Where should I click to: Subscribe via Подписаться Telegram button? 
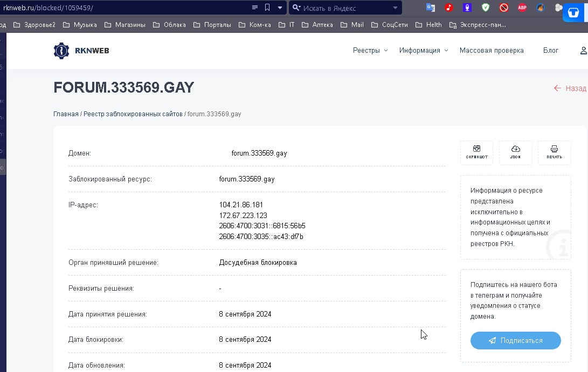[516, 341]
